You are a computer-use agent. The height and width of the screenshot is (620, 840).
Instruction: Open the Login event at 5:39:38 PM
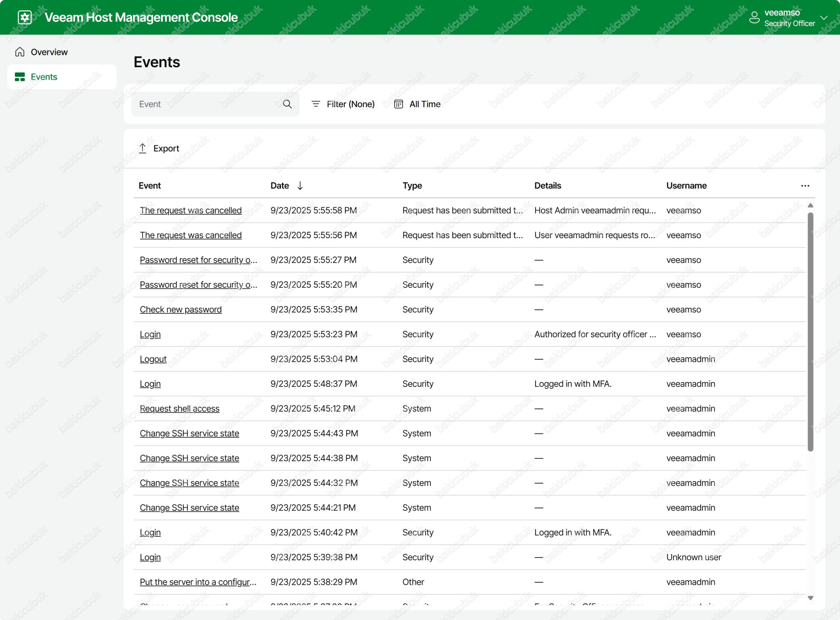[150, 557]
